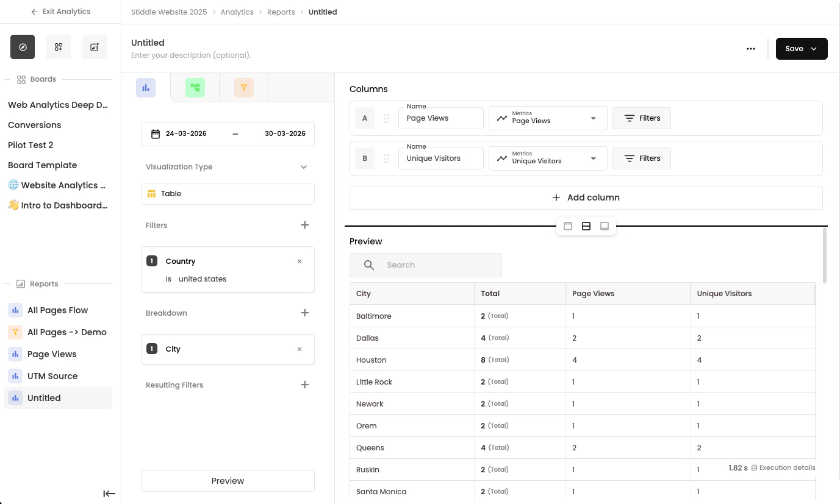Screen dimensions: 840x504
Task: Select the bar chart insights tab
Action: (x=146, y=88)
